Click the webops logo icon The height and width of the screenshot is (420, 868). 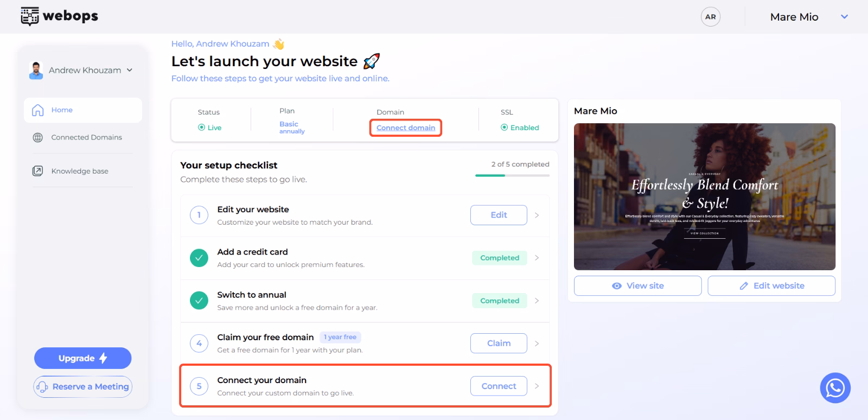coord(30,16)
